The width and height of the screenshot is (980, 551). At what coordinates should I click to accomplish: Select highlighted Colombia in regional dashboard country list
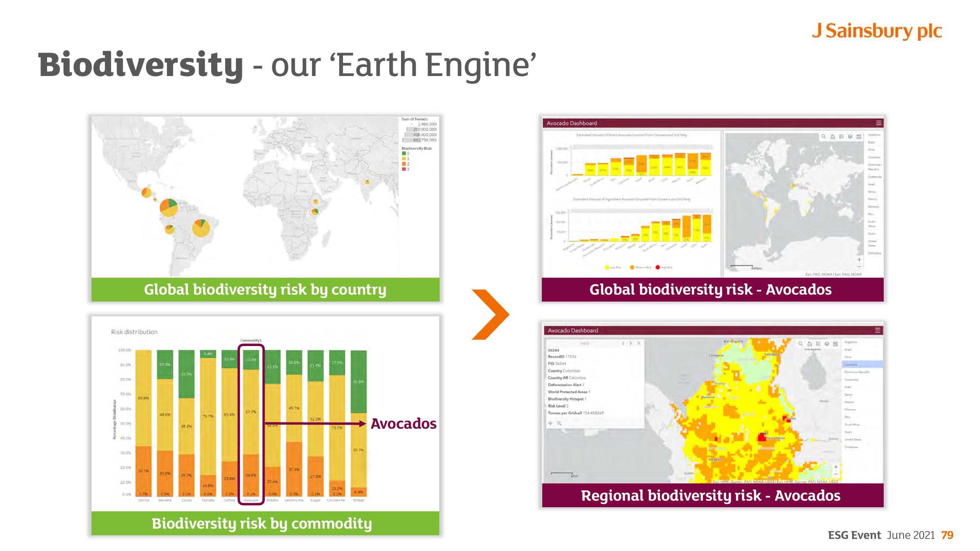coord(863,364)
